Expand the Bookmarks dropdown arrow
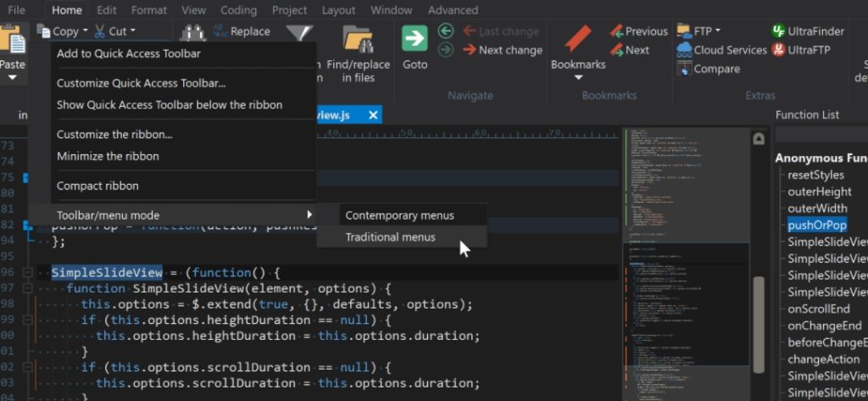 coord(578,77)
